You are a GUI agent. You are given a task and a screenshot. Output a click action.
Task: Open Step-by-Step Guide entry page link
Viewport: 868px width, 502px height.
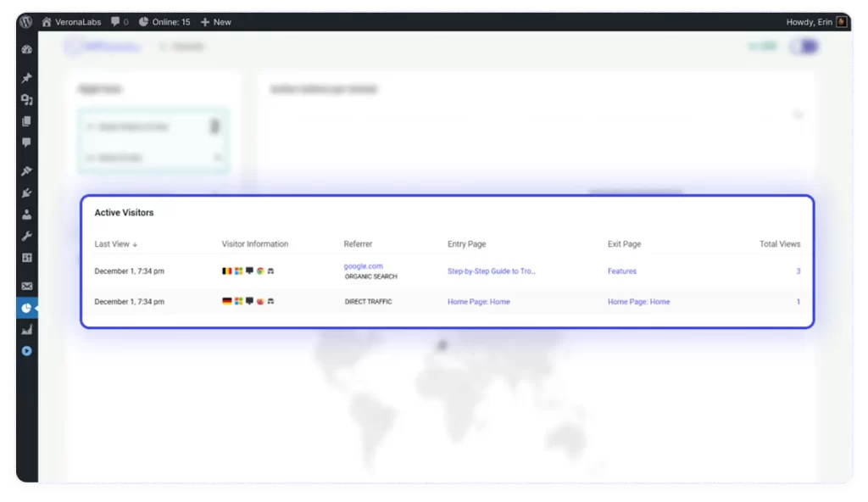pos(492,271)
